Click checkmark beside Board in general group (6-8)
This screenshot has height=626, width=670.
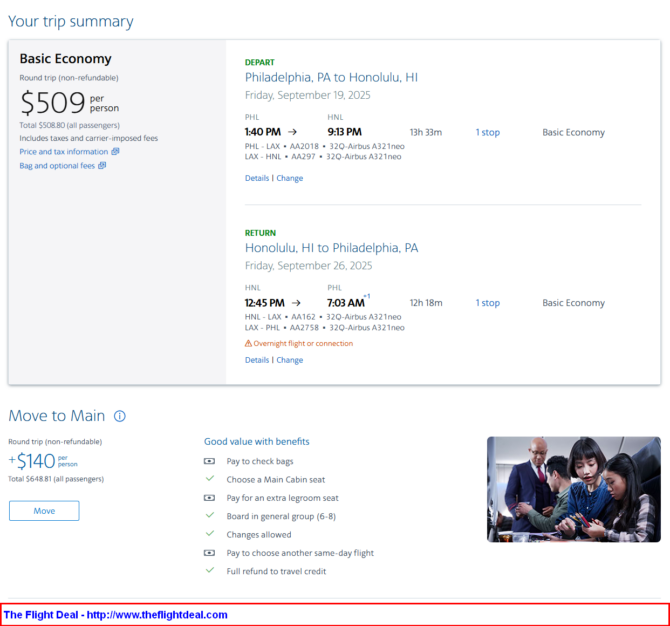click(x=210, y=515)
